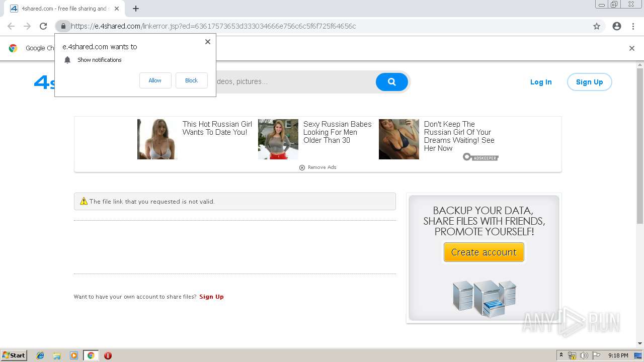Close the 4shared.com tab
The image size is (644, 362).
coord(117,9)
